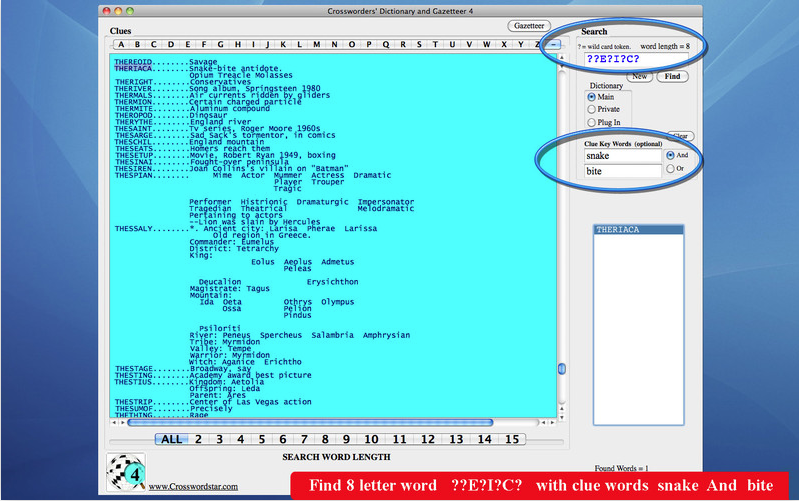Image resolution: width=799 pixels, height=501 pixels.
Task: Click the horizontal scrollbar under the clues pane
Action: pyautogui.click(x=310, y=423)
